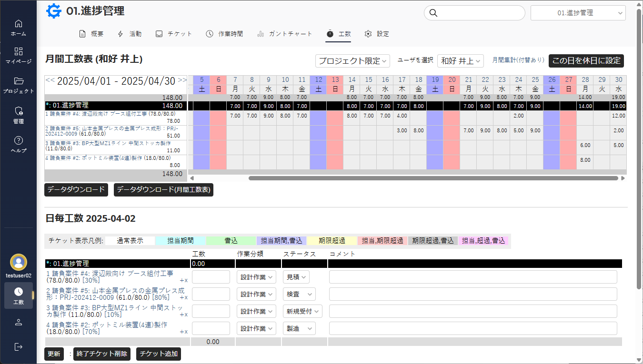Open the 01.進捗管理 project selector dropdown
The image size is (643, 364).
578,13
